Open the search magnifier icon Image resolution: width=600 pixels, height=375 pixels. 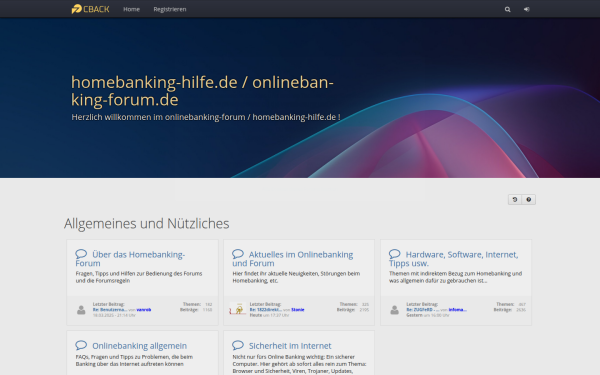click(x=507, y=9)
